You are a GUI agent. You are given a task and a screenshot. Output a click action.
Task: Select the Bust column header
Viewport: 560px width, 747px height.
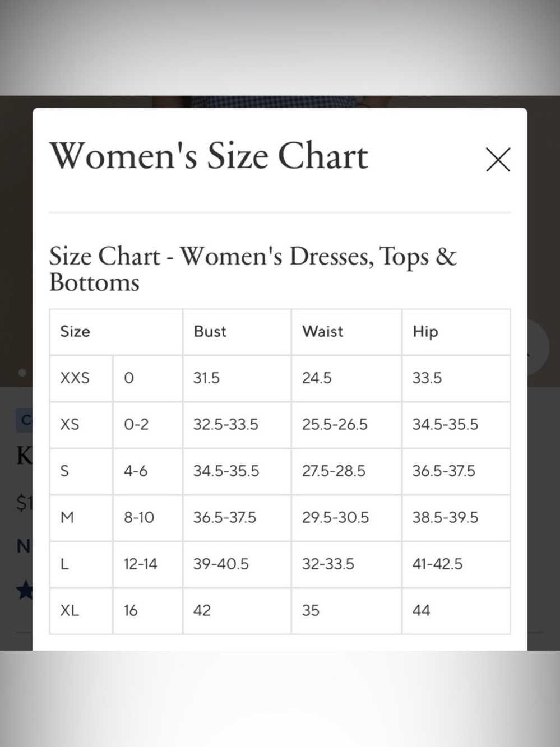pyautogui.click(x=210, y=331)
